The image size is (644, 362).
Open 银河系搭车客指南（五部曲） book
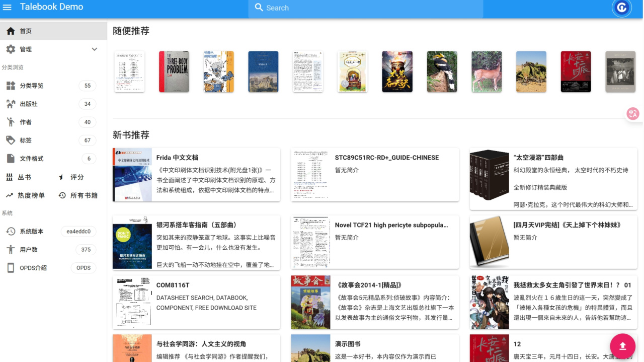(x=196, y=242)
